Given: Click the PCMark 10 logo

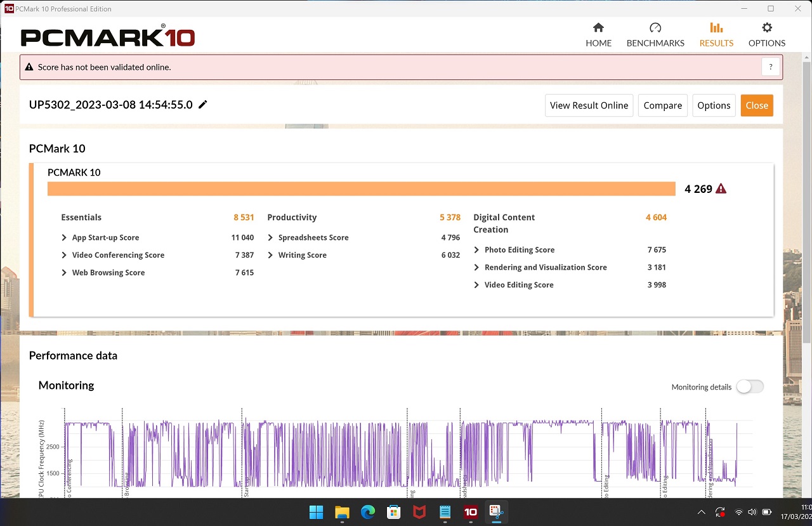Looking at the screenshot, I should tap(108, 36).
